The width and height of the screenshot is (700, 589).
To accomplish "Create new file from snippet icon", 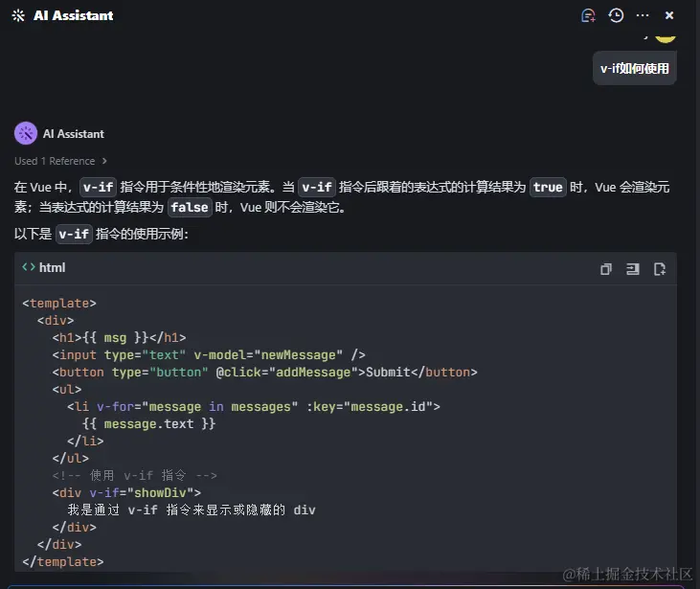I will coord(660,269).
